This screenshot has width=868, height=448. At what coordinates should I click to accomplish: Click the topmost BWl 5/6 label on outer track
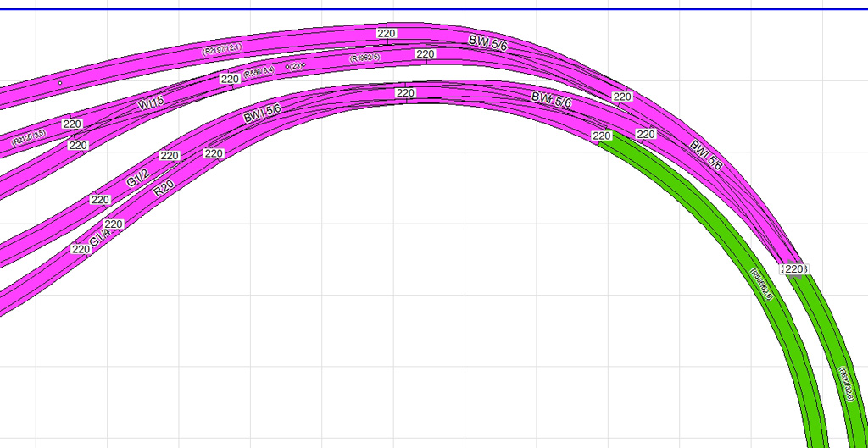tap(487, 41)
